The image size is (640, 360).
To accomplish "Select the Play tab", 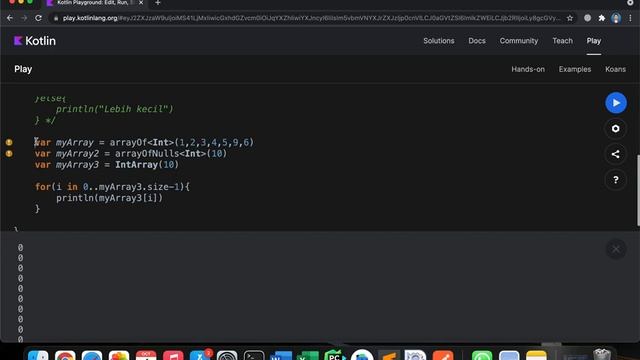I will click(x=594, y=41).
